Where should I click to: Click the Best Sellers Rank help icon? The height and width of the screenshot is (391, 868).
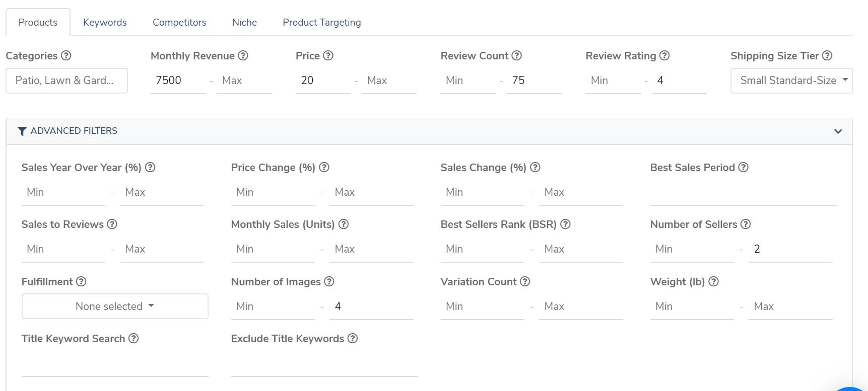(x=565, y=224)
